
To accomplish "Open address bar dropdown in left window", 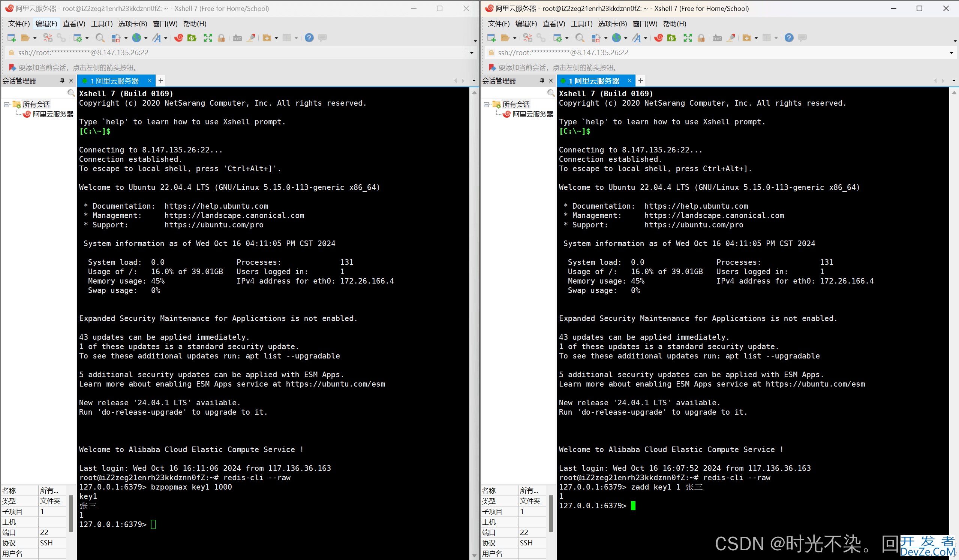I will click(472, 53).
